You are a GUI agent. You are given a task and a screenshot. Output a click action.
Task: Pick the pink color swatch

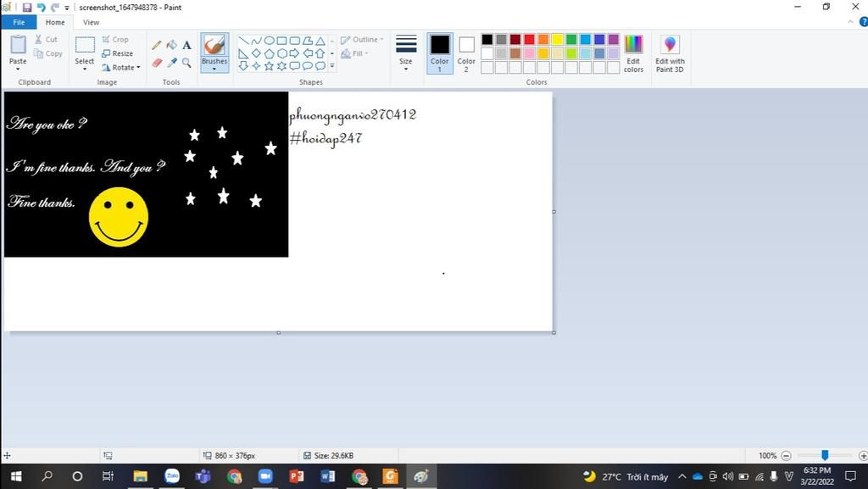(529, 53)
